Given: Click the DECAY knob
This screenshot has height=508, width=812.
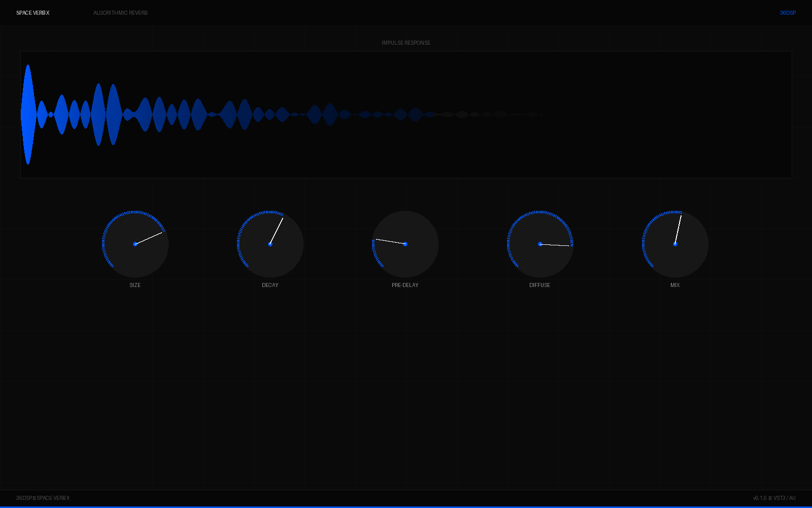Looking at the screenshot, I should pos(270,244).
